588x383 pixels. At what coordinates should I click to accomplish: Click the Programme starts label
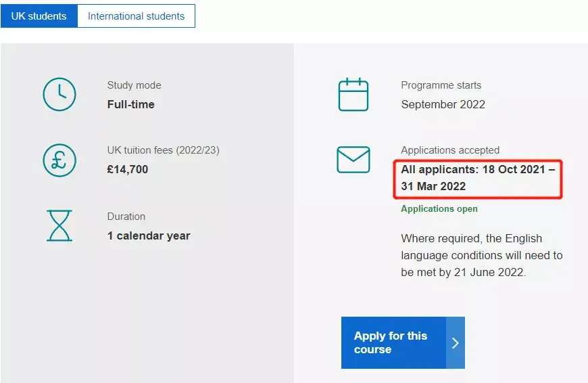(x=441, y=85)
